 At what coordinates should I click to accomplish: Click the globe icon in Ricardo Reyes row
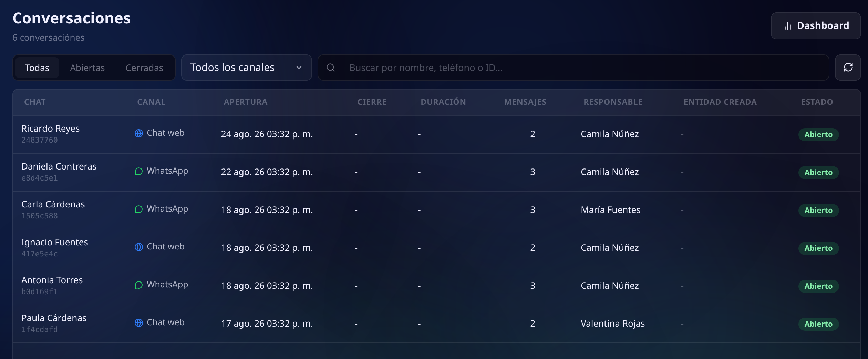tap(139, 133)
